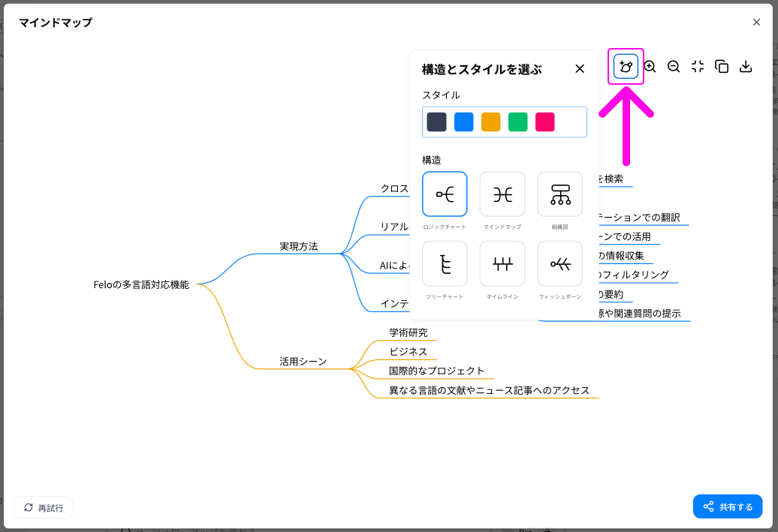Select the node ending in ーションでの翻訳

pyautogui.click(x=639, y=218)
